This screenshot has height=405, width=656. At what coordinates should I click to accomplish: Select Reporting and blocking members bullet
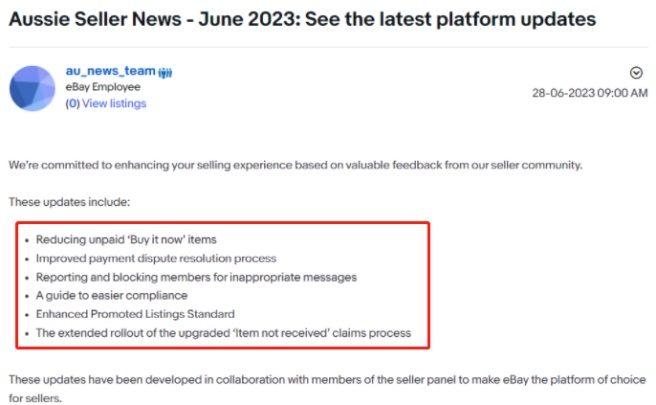pyautogui.click(x=196, y=277)
